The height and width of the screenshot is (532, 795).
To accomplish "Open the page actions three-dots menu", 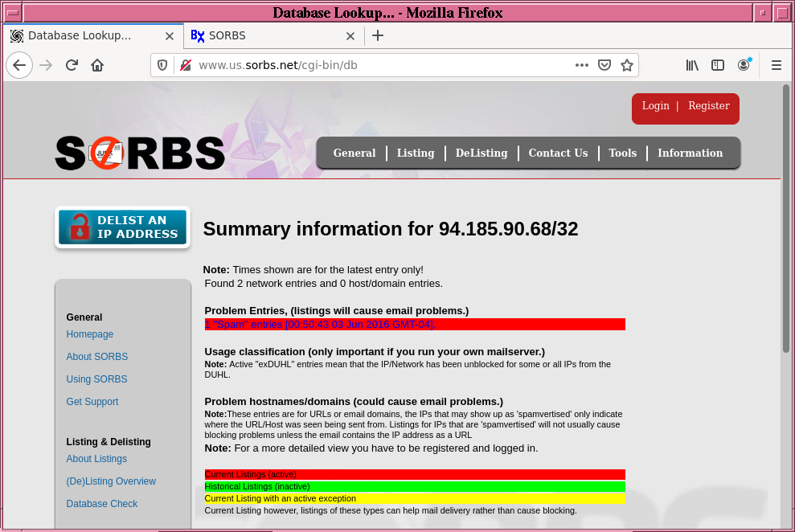I will click(x=582, y=65).
